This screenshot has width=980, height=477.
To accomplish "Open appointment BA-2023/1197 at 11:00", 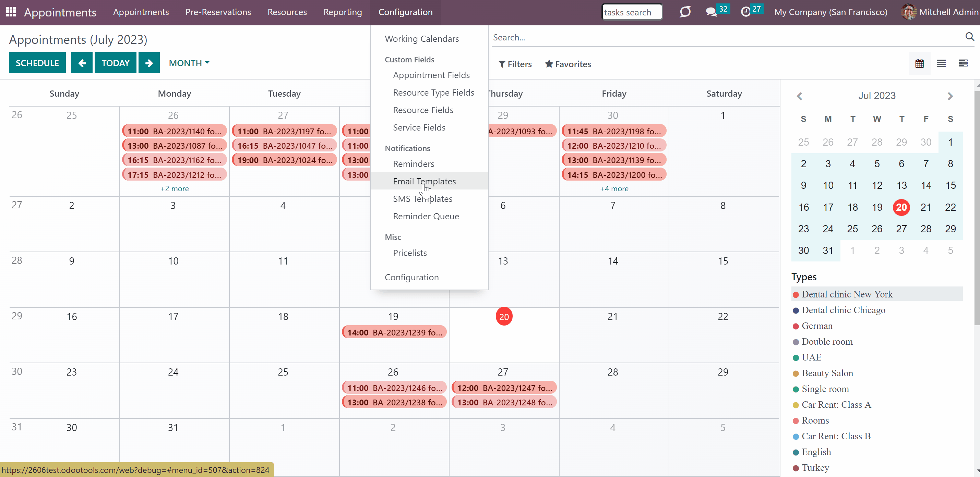I will pos(284,131).
